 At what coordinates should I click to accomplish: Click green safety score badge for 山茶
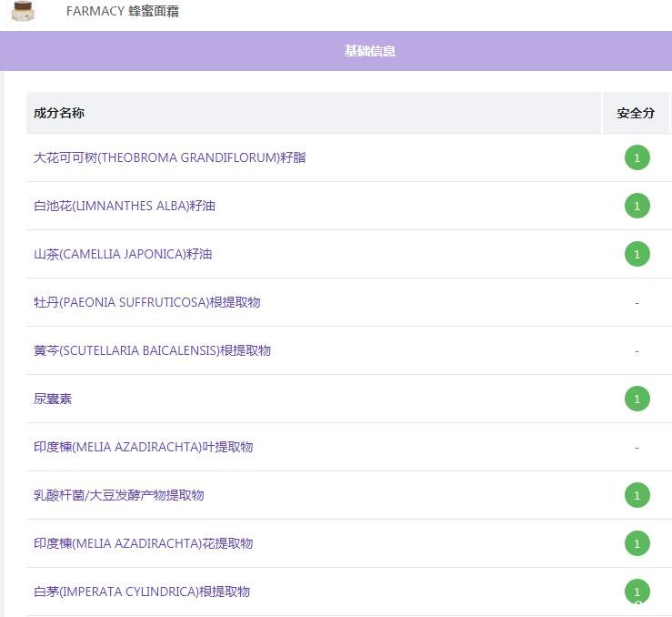pyautogui.click(x=637, y=254)
